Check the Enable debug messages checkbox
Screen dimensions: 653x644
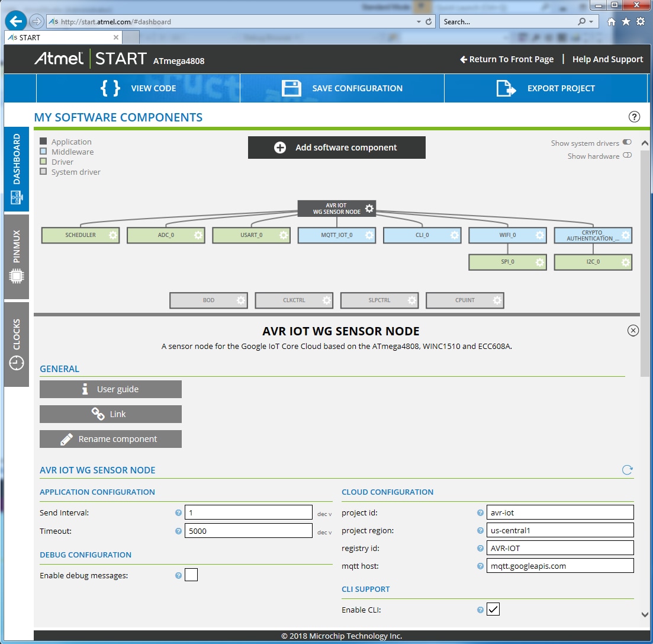tap(191, 575)
